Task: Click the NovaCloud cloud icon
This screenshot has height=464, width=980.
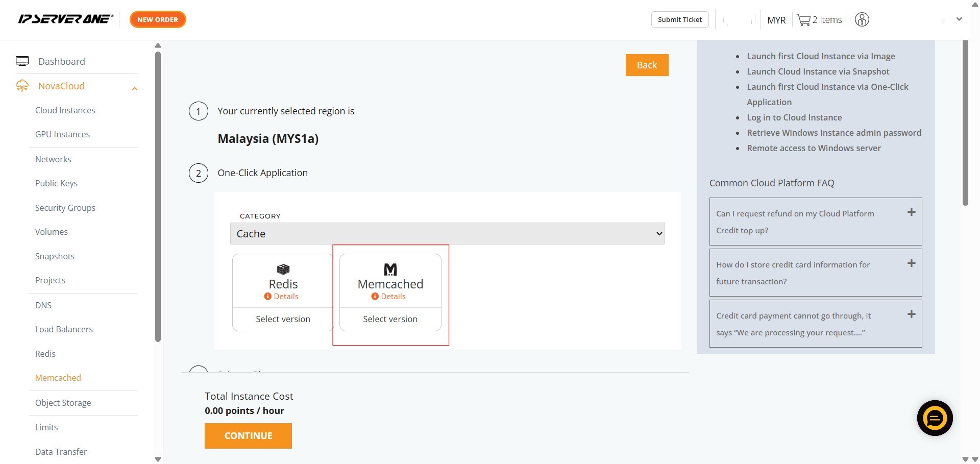Action: (22, 86)
